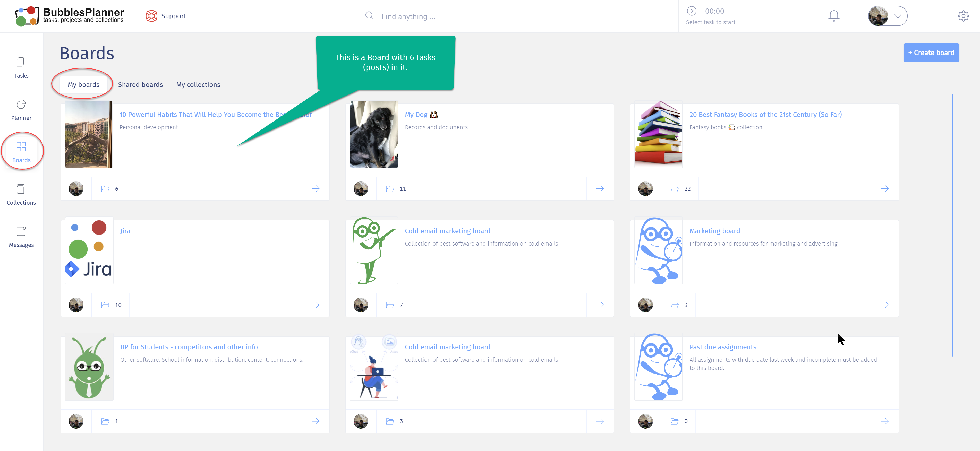Open the Cold email board arrow with 3 tasks
The height and width of the screenshot is (451, 980).
pyautogui.click(x=600, y=421)
